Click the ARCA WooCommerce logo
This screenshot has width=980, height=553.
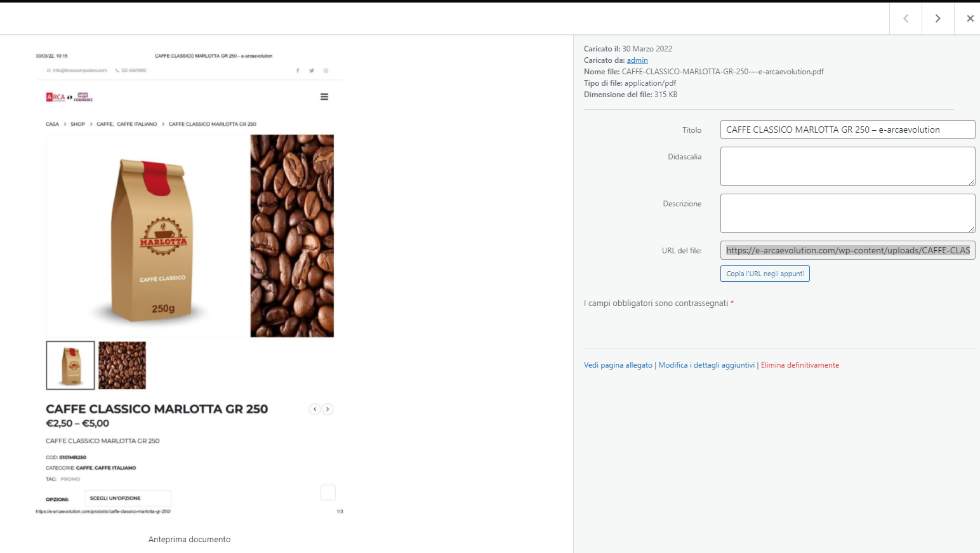tap(69, 97)
